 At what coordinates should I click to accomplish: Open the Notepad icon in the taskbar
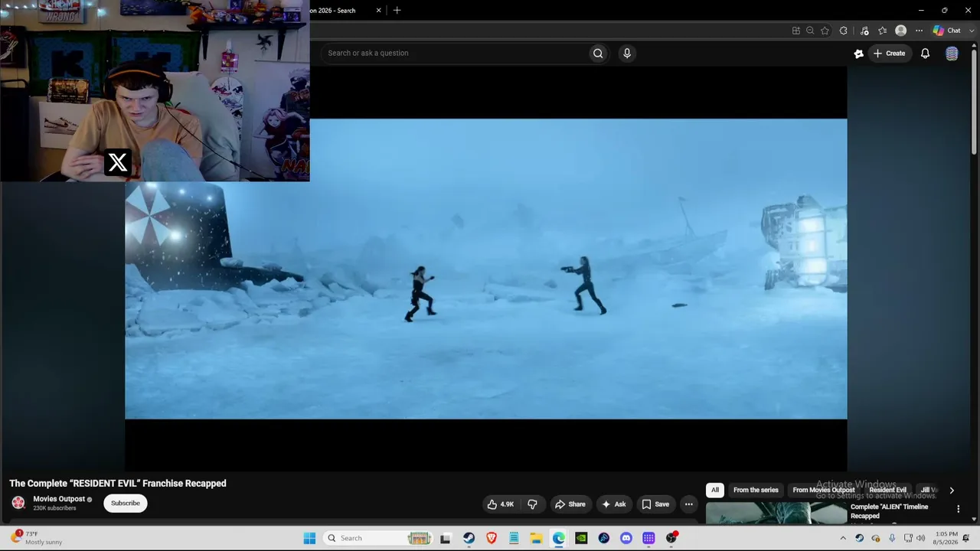click(514, 538)
